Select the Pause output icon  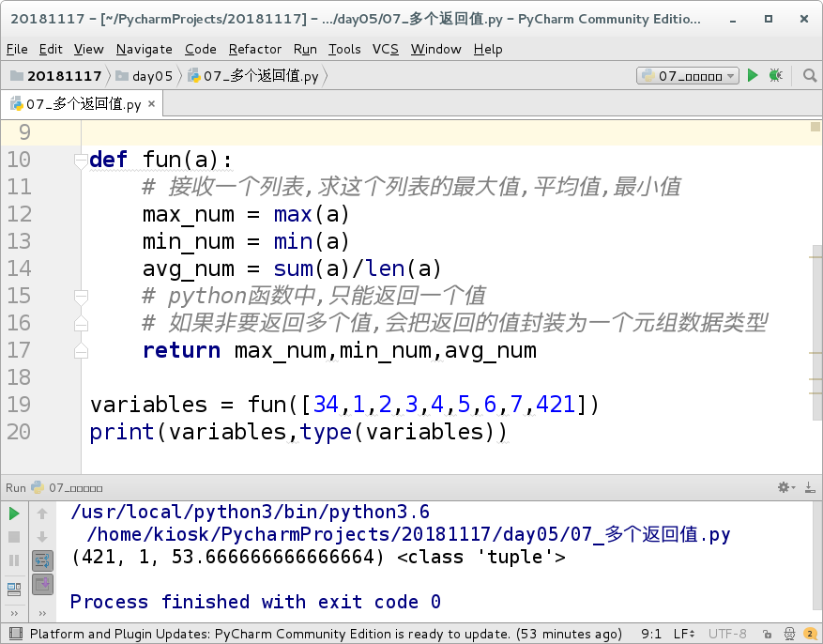tap(15, 560)
